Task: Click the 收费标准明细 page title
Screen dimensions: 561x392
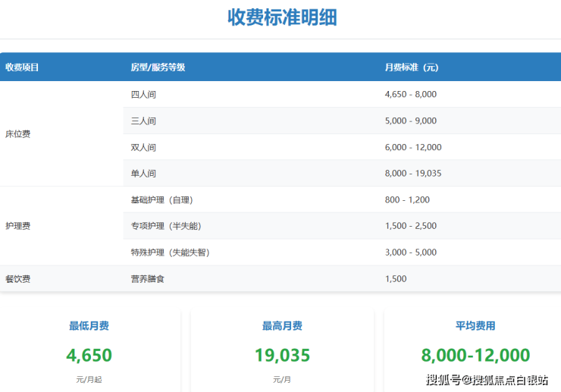Action: click(282, 17)
